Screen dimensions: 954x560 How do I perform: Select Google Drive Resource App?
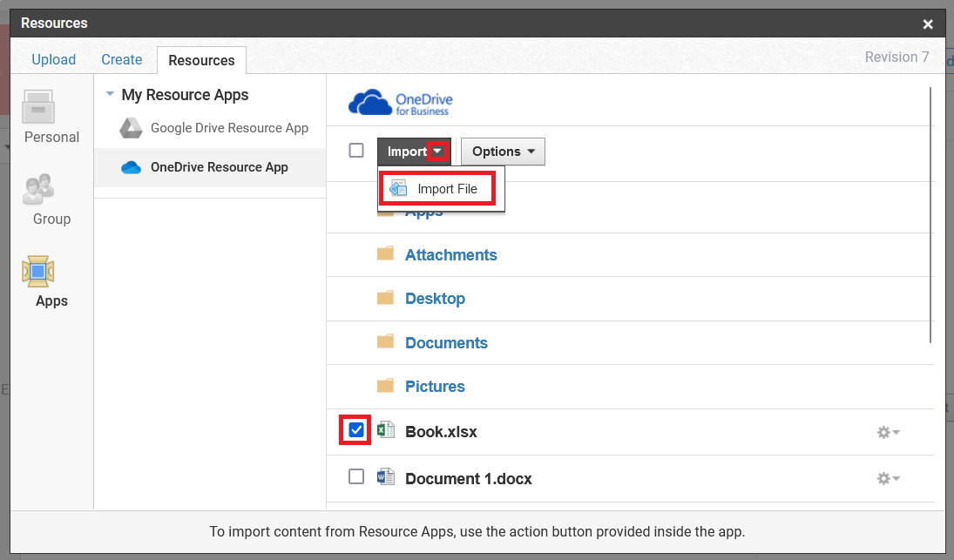tap(229, 128)
